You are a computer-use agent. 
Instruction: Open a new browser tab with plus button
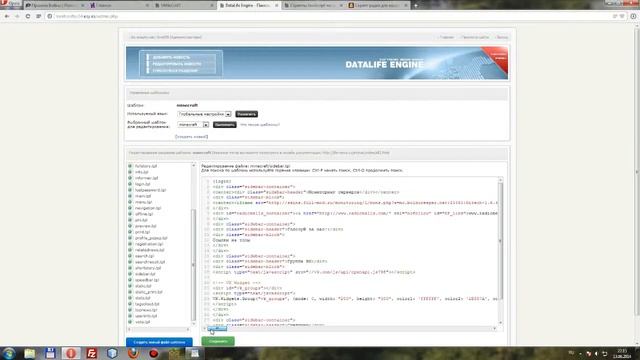[x=416, y=5]
